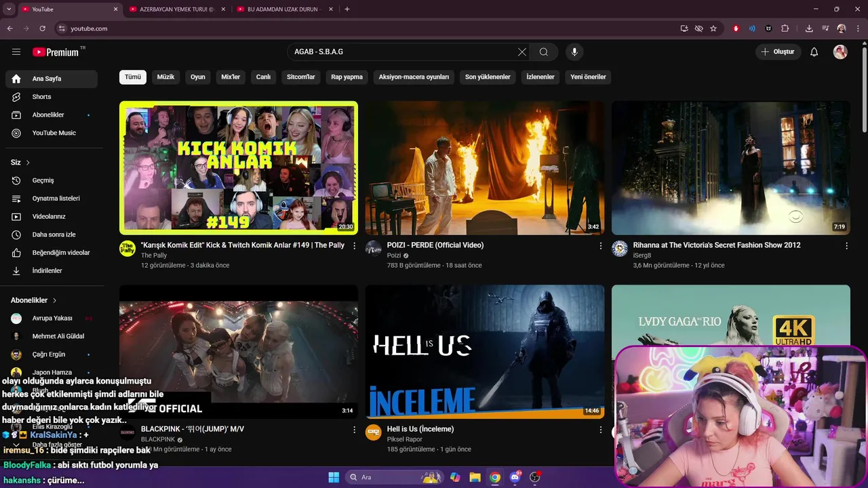
Task: Open more options for Hell is Us video
Action: pyautogui.click(x=600, y=430)
